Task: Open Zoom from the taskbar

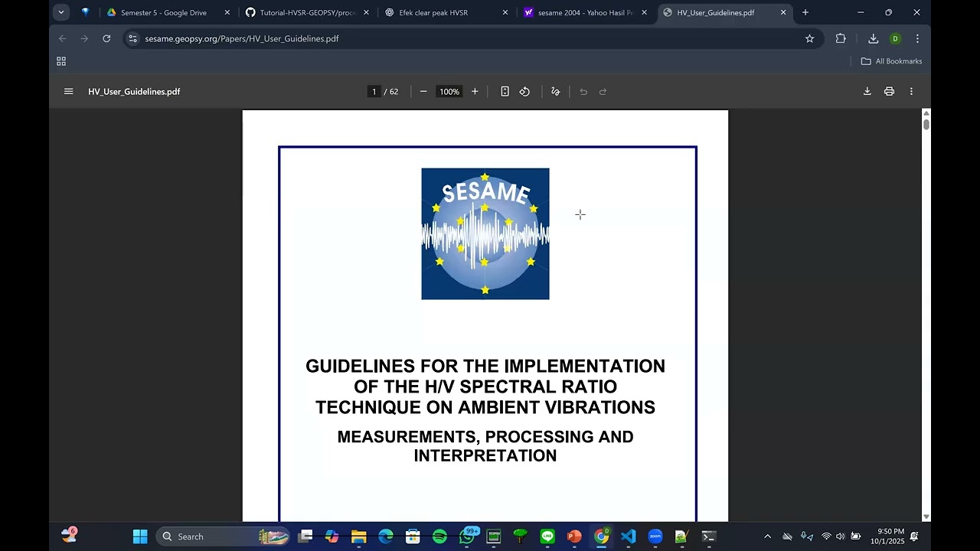Action: (x=655, y=536)
